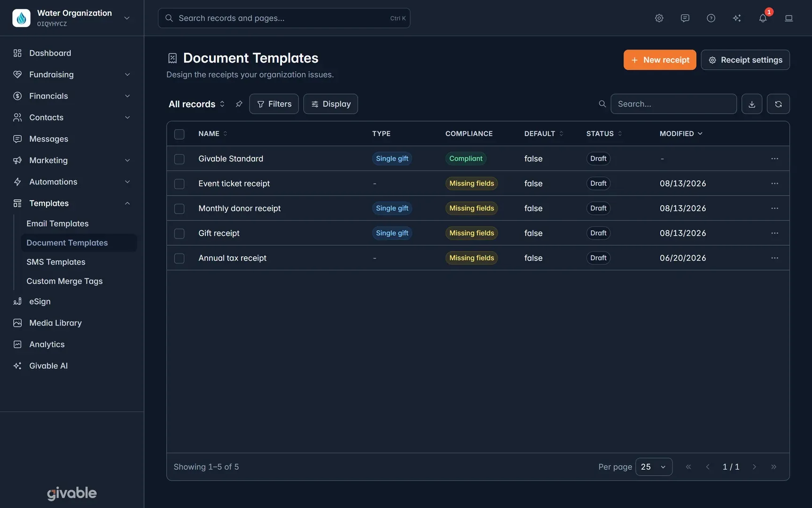Open Receipt settings
The height and width of the screenshot is (508, 812).
745,60
